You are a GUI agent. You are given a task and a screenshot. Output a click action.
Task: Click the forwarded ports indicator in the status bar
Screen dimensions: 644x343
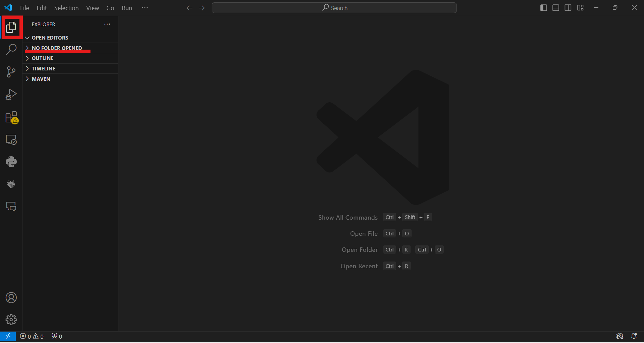click(57, 336)
